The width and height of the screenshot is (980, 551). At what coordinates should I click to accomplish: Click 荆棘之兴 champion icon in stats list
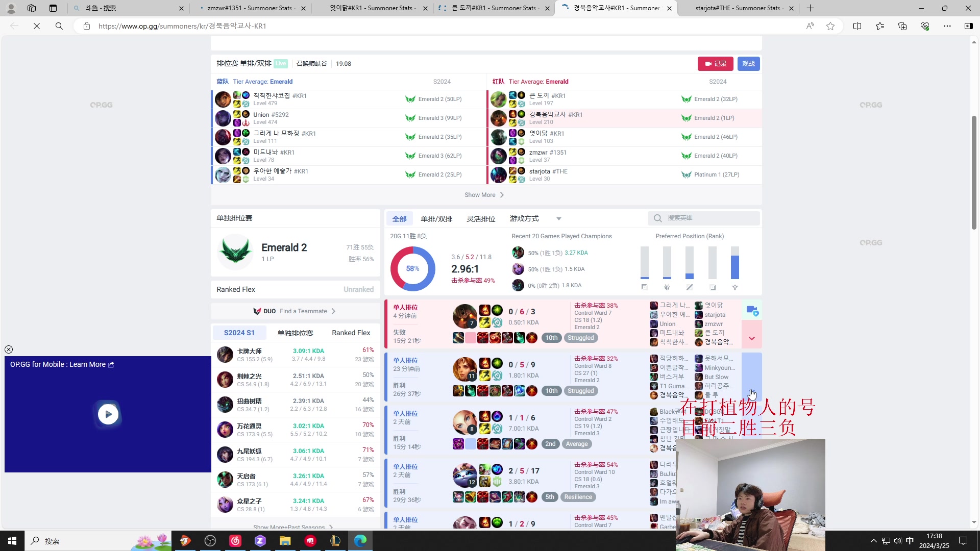click(x=225, y=379)
